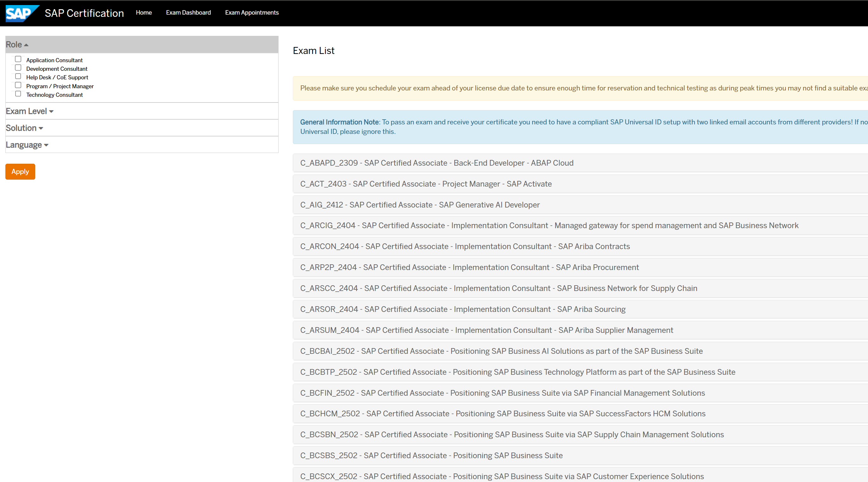The width and height of the screenshot is (868, 482).
Task: Open exam C_BCBTP_2502 Business Technology Platform
Action: click(580, 372)
